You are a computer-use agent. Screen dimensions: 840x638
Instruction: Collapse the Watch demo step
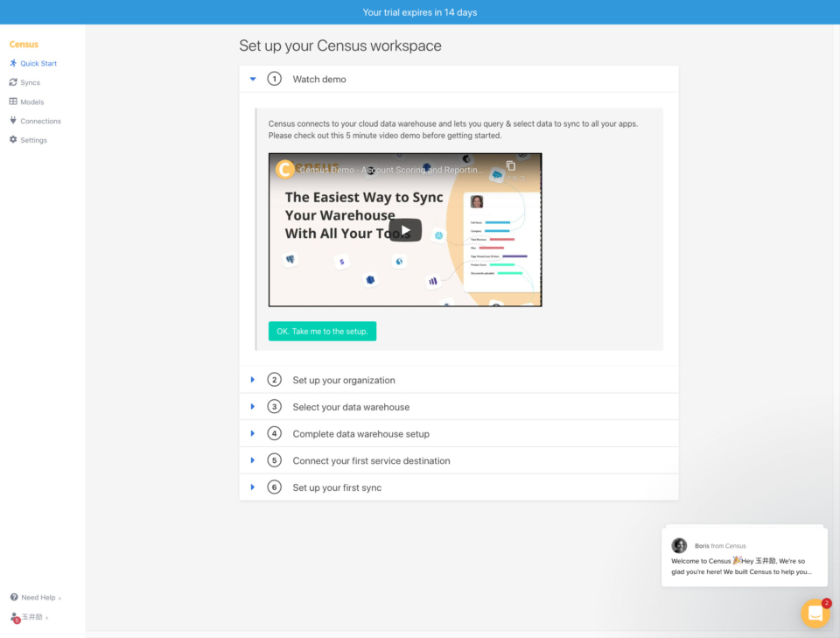point(253,78)
